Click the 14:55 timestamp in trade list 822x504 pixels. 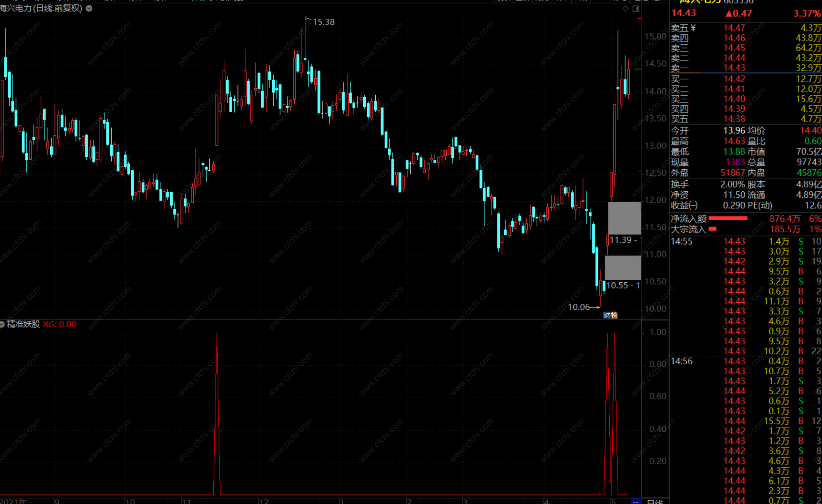[x=681, y=241]
